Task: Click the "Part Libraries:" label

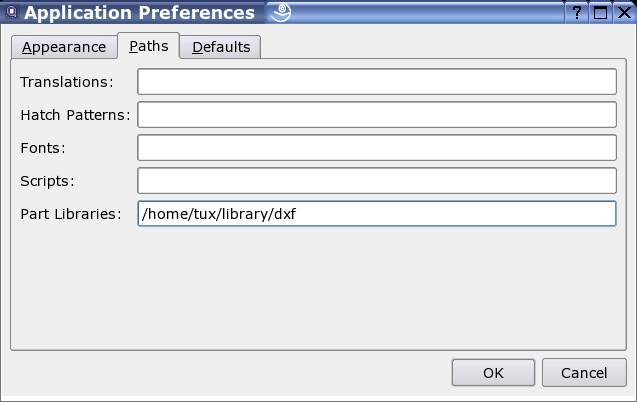Action: point(70,214)
